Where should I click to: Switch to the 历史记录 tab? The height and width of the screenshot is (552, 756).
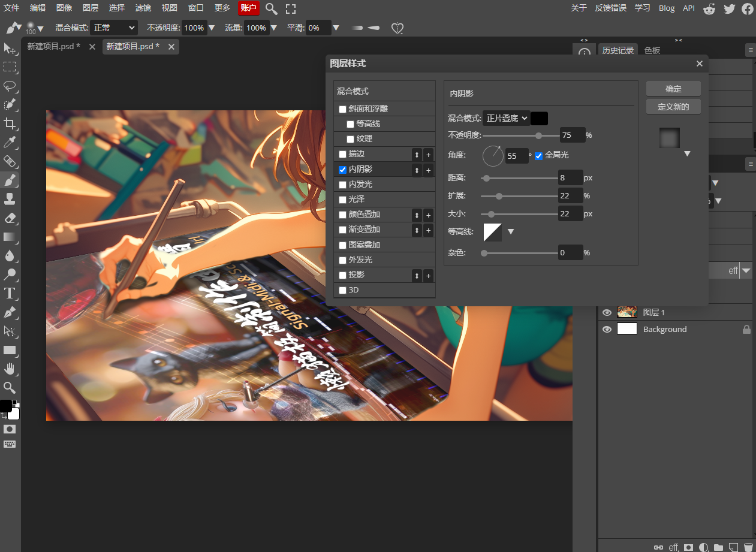point(618,50)
